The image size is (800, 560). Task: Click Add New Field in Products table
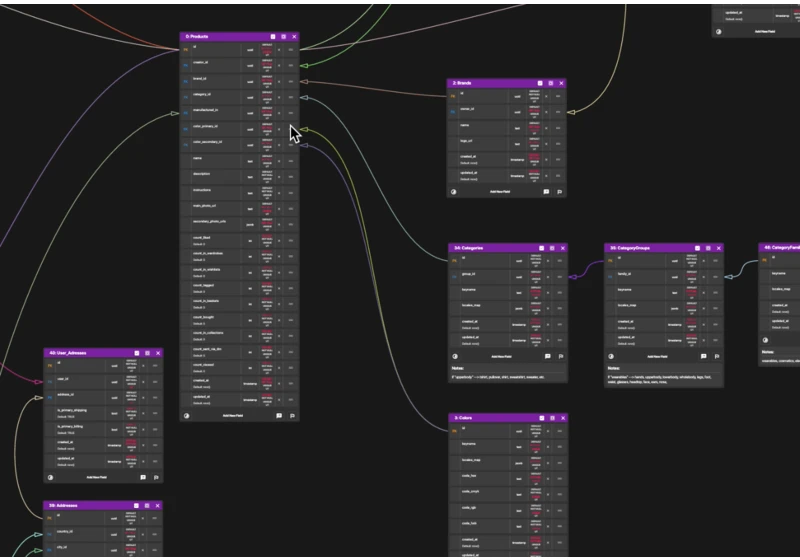pyautogui.click(x=233, y=416)
